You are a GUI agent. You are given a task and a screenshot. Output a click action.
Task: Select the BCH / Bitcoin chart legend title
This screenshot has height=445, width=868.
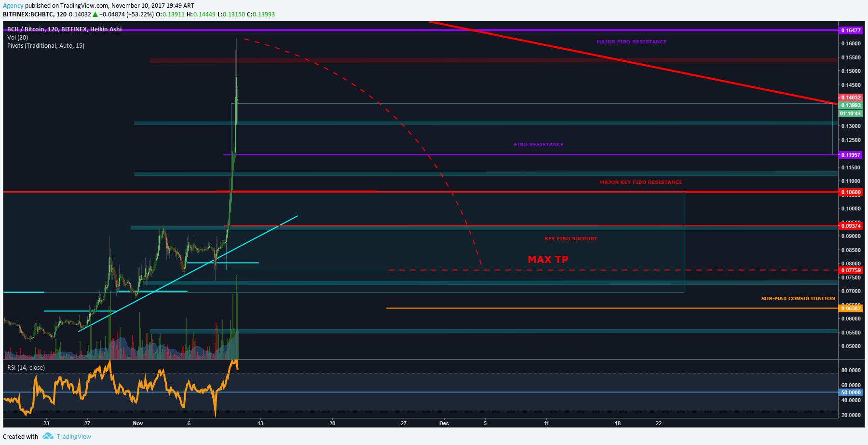(x=65, y=29)
